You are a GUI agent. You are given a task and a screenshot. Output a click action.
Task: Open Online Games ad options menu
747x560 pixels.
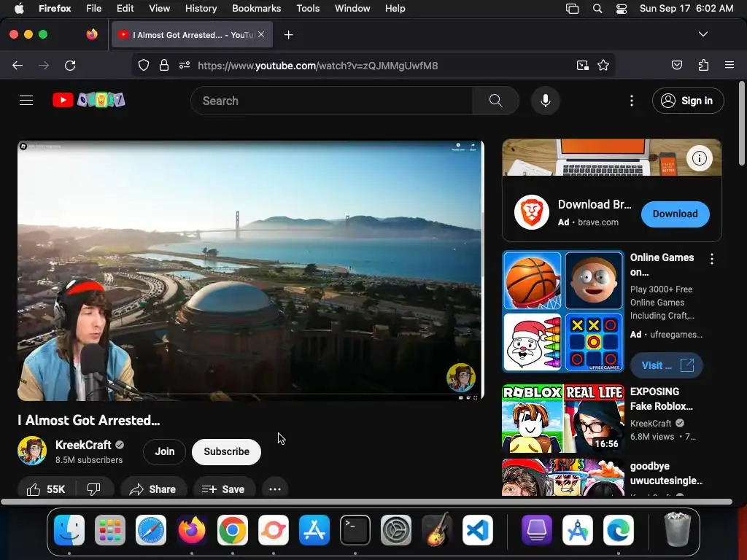(x=712, y=259)
